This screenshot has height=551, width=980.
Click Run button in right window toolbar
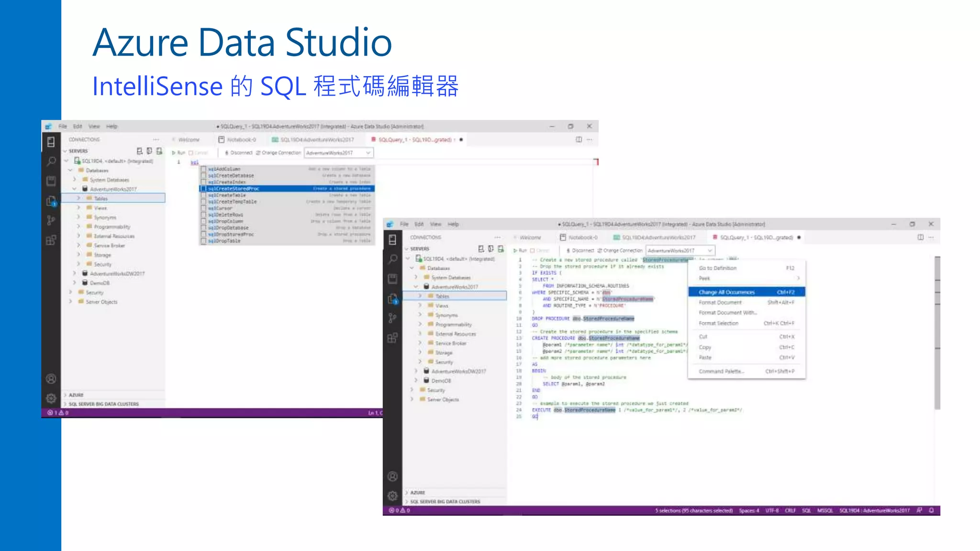[x=520, y=251]
